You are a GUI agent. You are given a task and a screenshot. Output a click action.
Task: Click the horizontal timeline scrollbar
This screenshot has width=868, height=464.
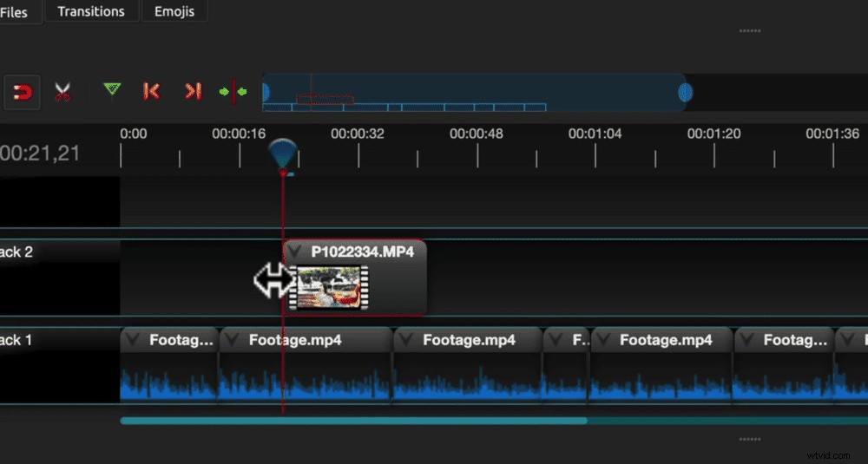tap(353, 421)
